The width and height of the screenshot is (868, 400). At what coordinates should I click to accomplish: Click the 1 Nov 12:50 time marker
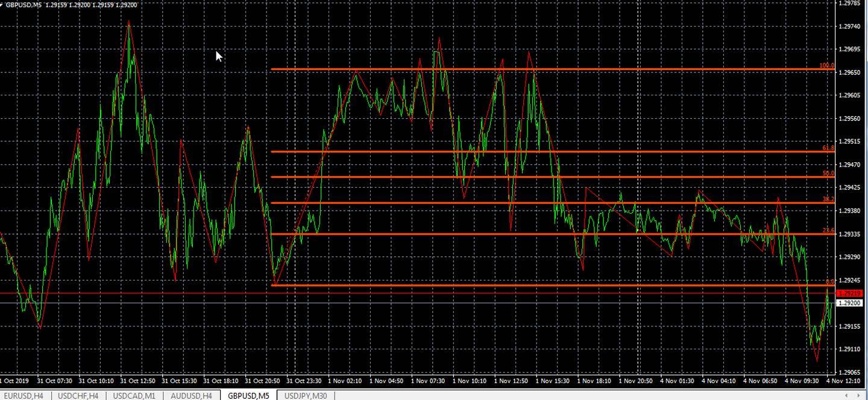click(511, 381)
